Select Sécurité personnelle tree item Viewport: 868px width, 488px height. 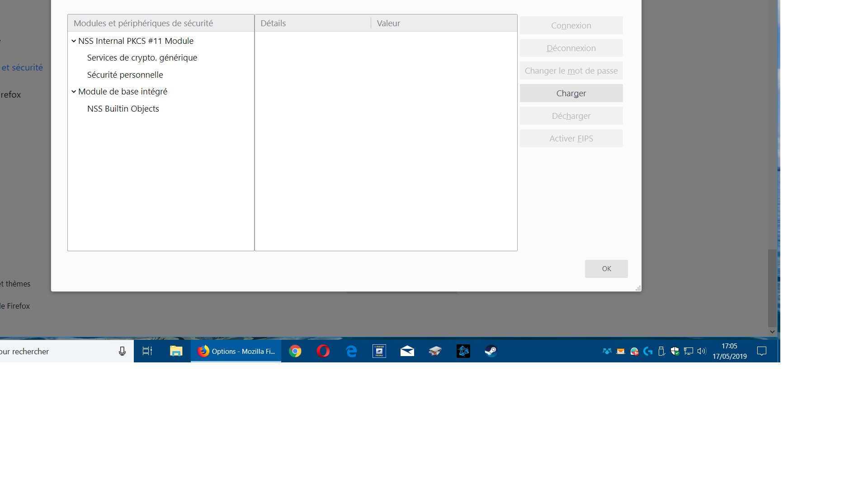pyautogui.click(x=125, y=75)
